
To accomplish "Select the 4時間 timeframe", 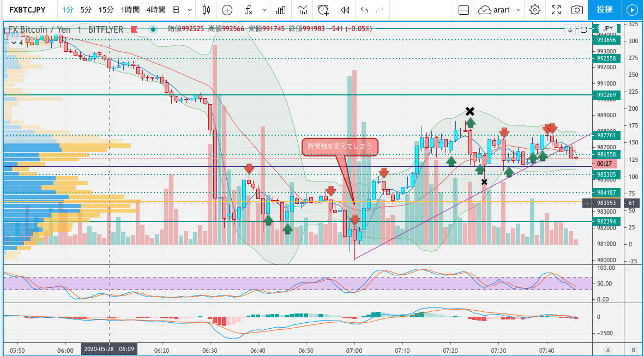I will click(x=156, y=10).
